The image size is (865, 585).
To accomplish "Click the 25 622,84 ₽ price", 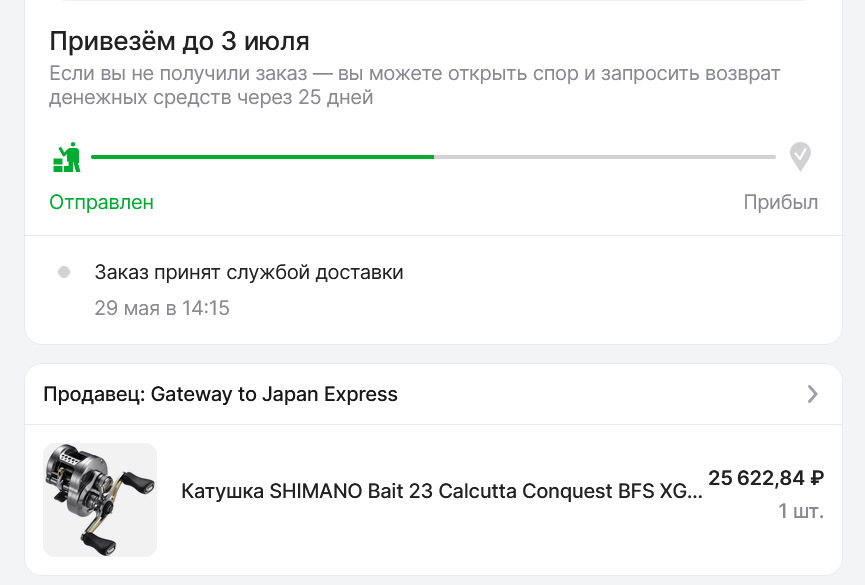I will (766, 478).
